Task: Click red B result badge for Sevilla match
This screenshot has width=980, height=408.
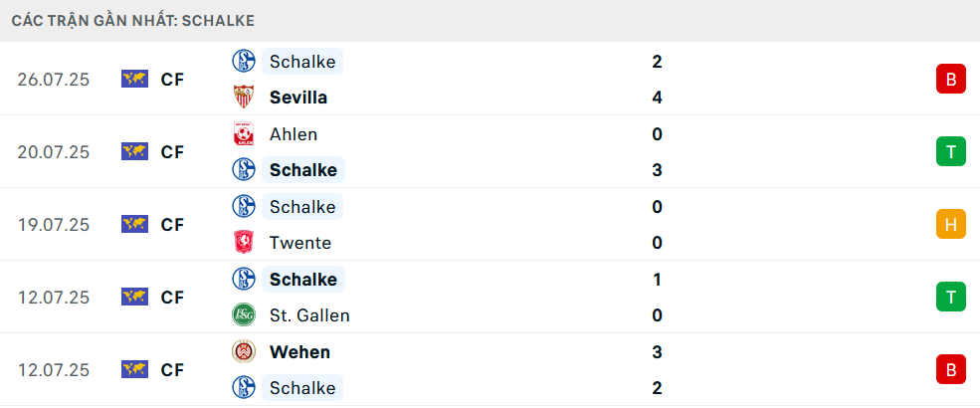Action: (x=950, y=79)
